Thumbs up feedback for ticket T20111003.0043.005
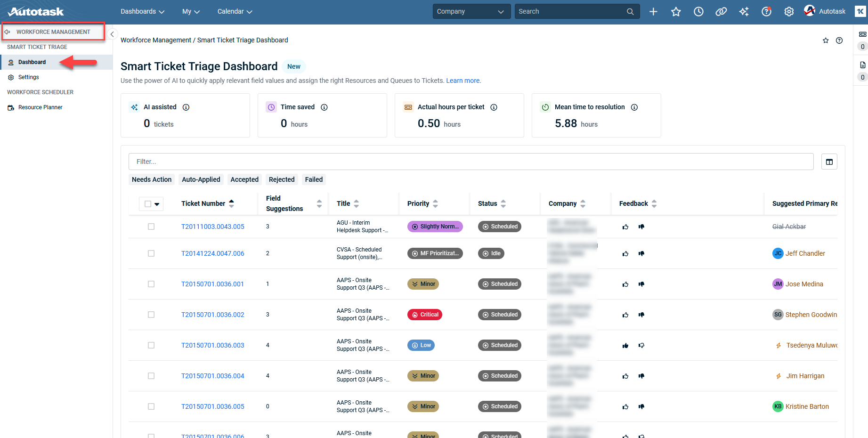This screenshot has height=438, width=868. tap(625, 227)
